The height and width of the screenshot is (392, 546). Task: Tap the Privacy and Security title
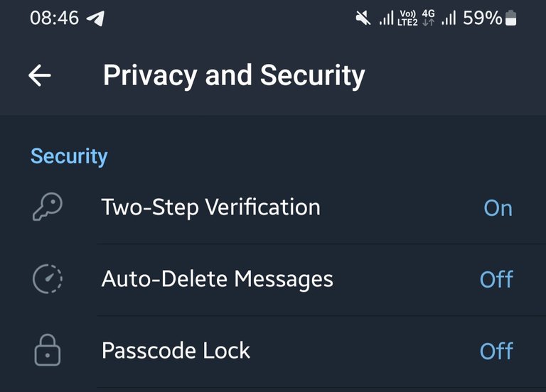(234, 75)
